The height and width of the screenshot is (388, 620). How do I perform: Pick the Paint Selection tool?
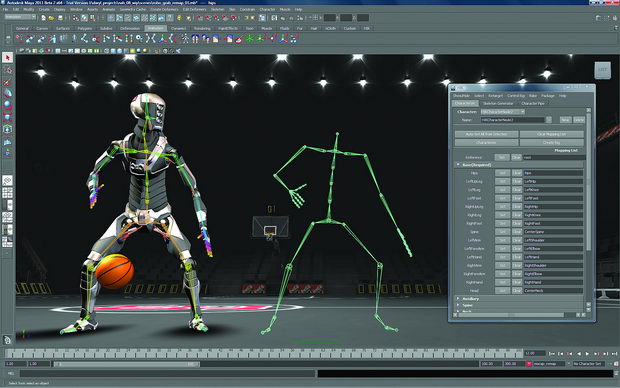pyautogui.click(x=8, y=82)
